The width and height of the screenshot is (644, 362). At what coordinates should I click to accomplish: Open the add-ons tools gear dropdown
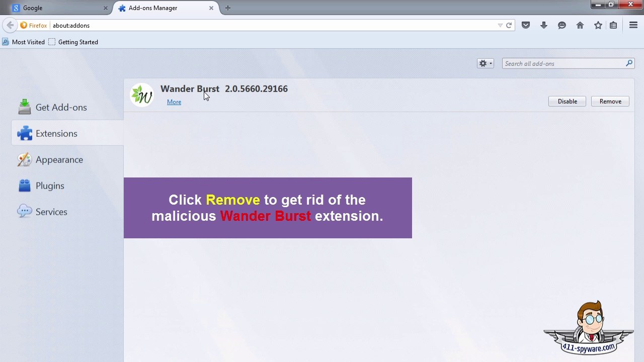pyautogui.click(x=486, y=63)
